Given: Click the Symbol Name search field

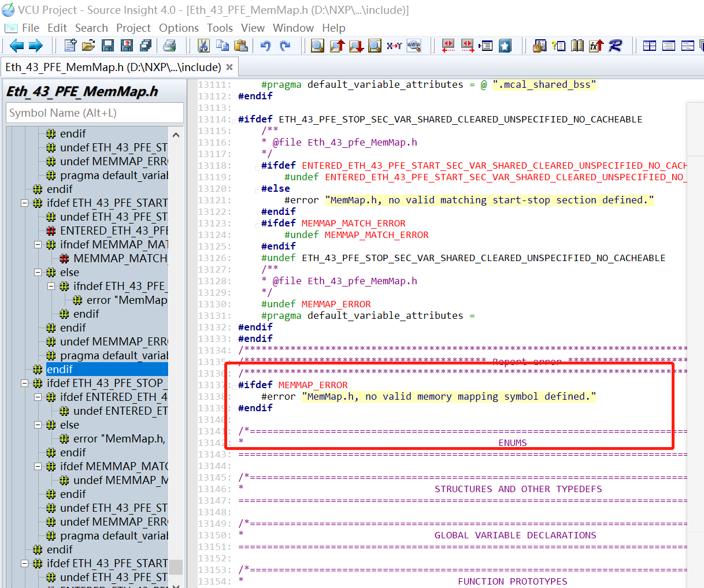Looking at the screenshot, I should click(94, 113).
